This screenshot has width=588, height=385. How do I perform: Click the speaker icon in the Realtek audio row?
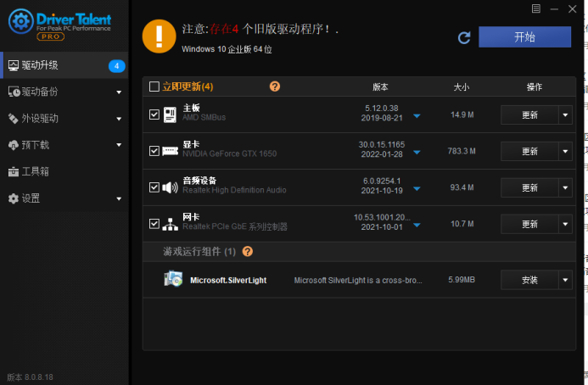171,187
